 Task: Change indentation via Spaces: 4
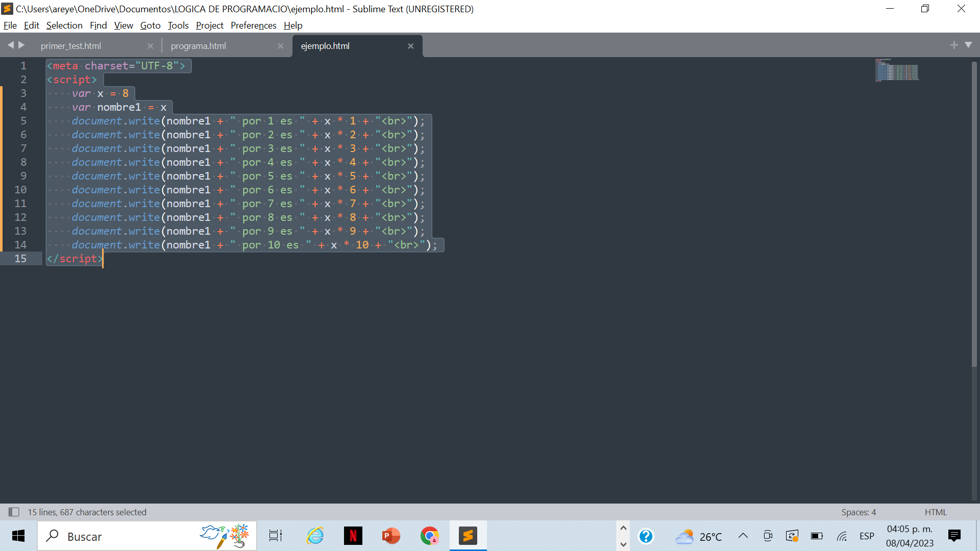[859, 512]
